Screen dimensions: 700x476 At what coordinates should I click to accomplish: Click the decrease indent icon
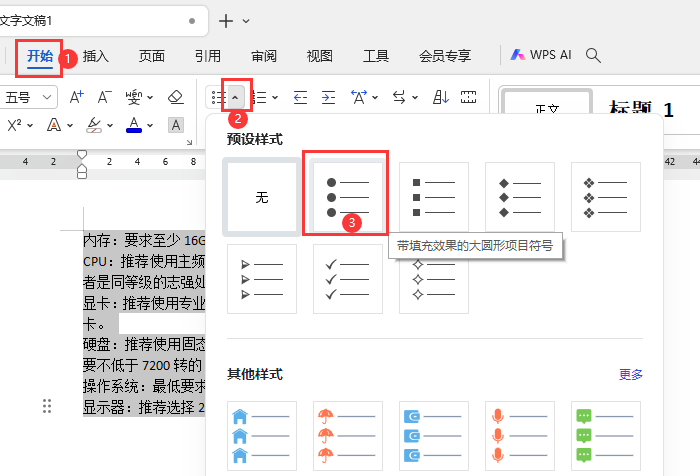click(x=300, y=97)
